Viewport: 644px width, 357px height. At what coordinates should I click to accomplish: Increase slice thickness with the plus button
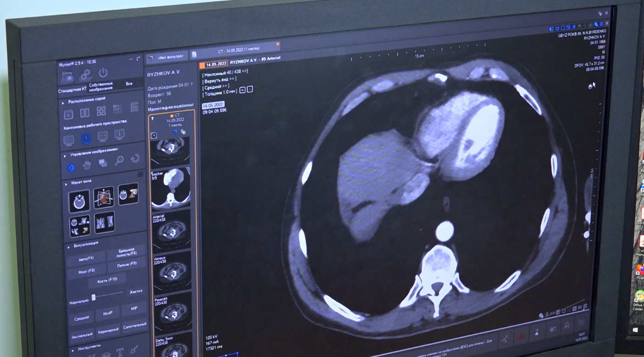(x=243, y=90)
